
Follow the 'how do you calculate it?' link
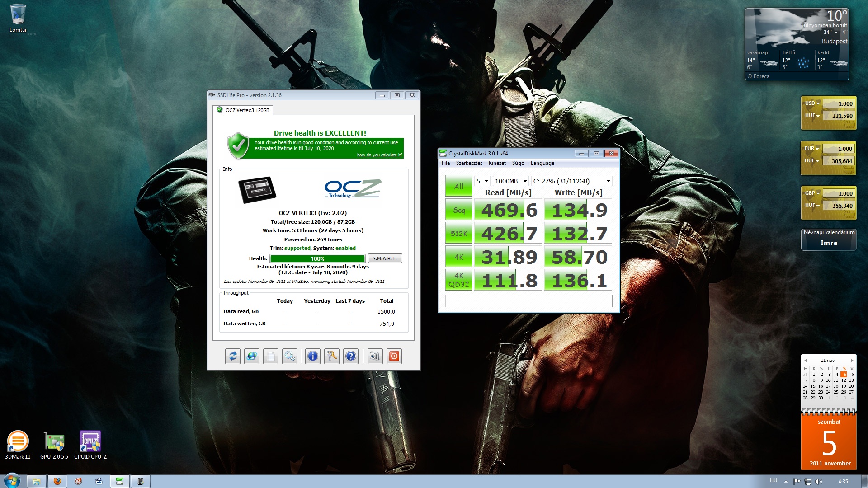pos(379,155)
